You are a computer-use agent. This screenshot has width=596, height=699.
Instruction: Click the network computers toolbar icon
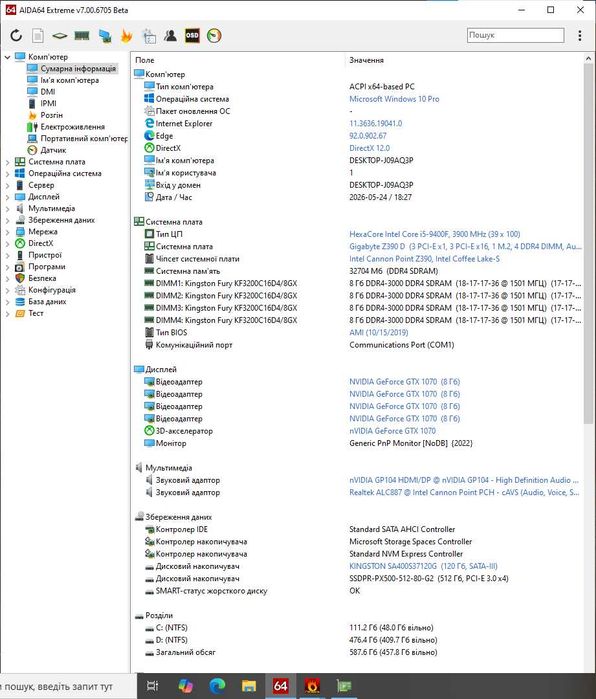pos(105,35)
